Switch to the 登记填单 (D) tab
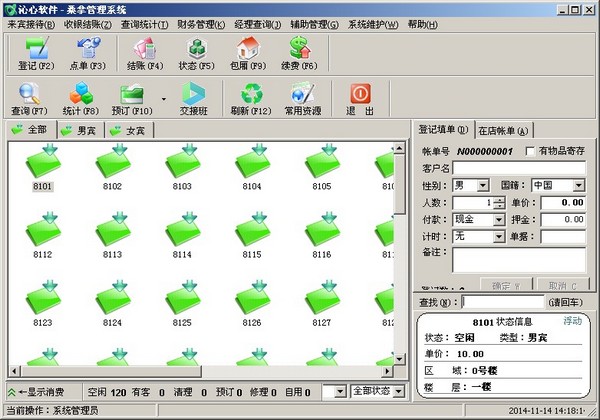Viewport: 600px width, 420px height. click(443, 130)
